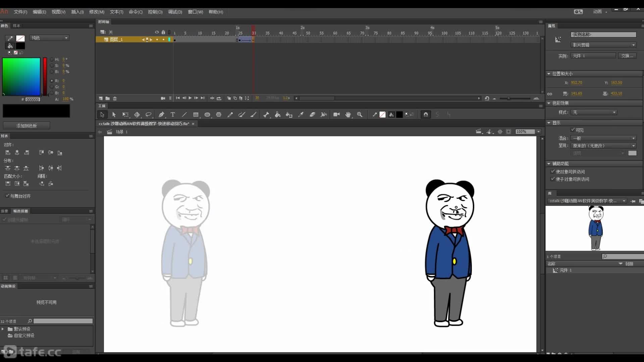Select the Text tool
644x362 pixels.
(x=173, y=115)
